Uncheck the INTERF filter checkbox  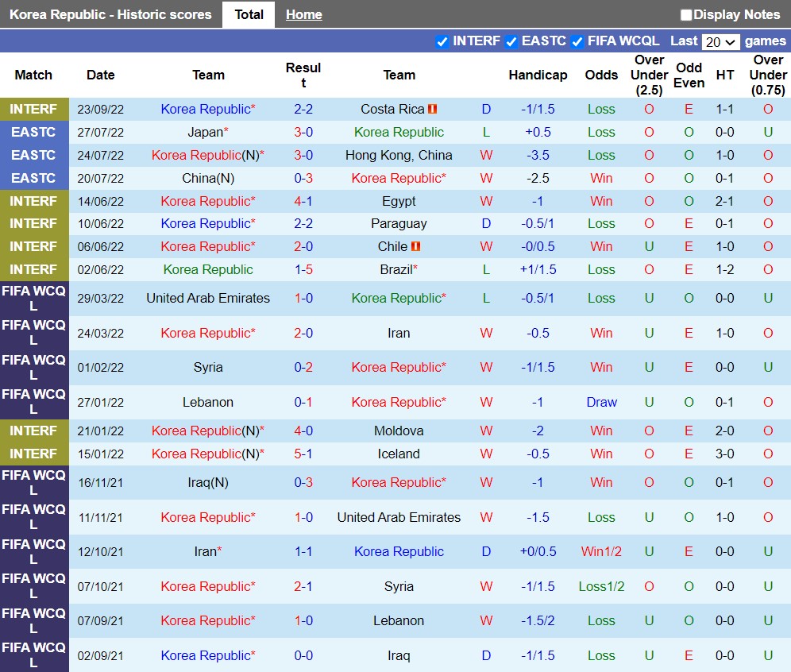[x=442, y=42]
